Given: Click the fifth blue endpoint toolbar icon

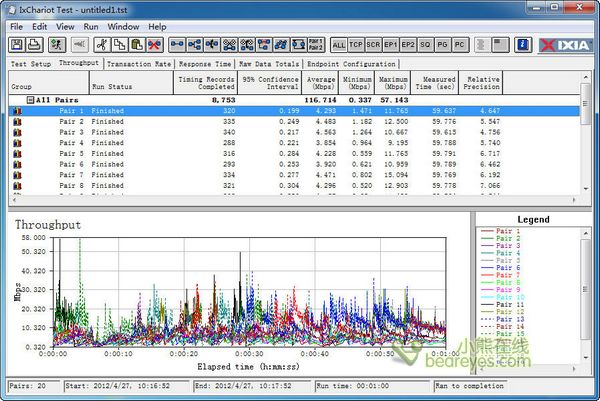Looking at the screenshot, I should 247,45.
